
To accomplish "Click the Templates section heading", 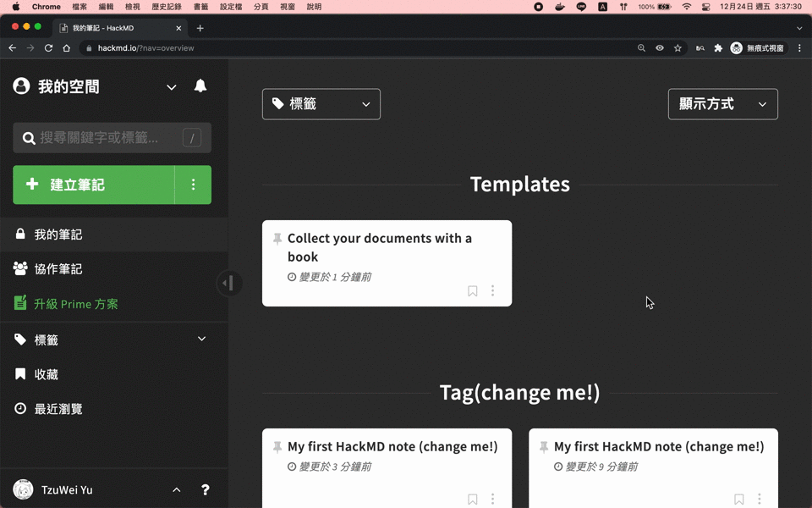I will [520, 184].
